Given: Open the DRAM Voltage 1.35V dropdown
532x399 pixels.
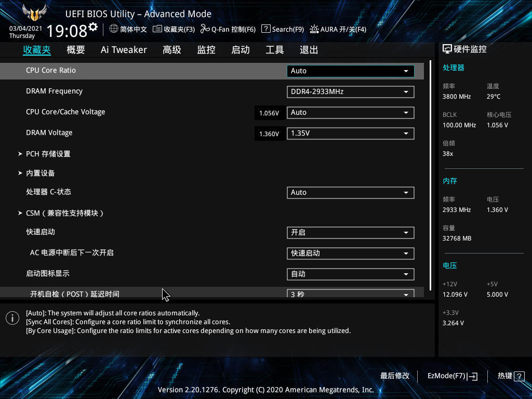Looking at the screenshot, I should point(350,133).
